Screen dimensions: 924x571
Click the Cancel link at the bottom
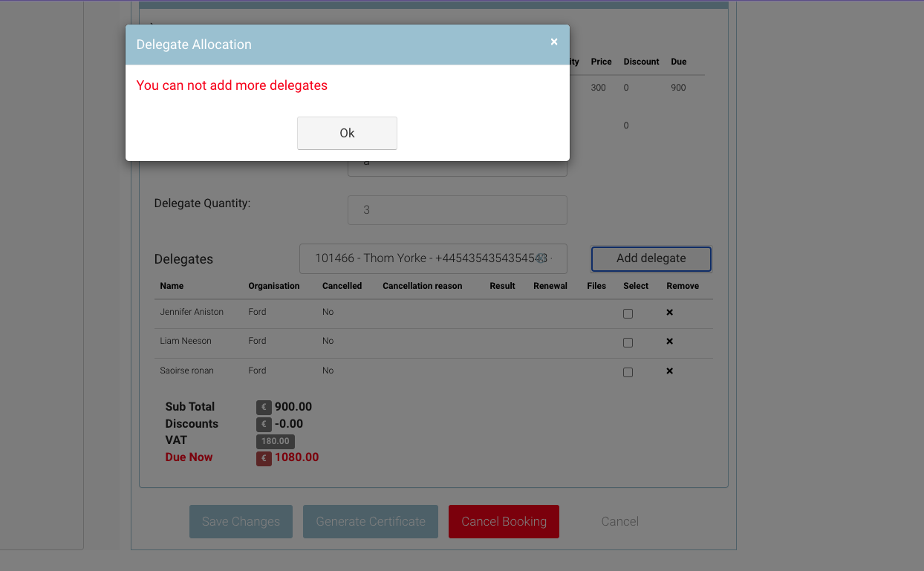(x=619, y=521)
